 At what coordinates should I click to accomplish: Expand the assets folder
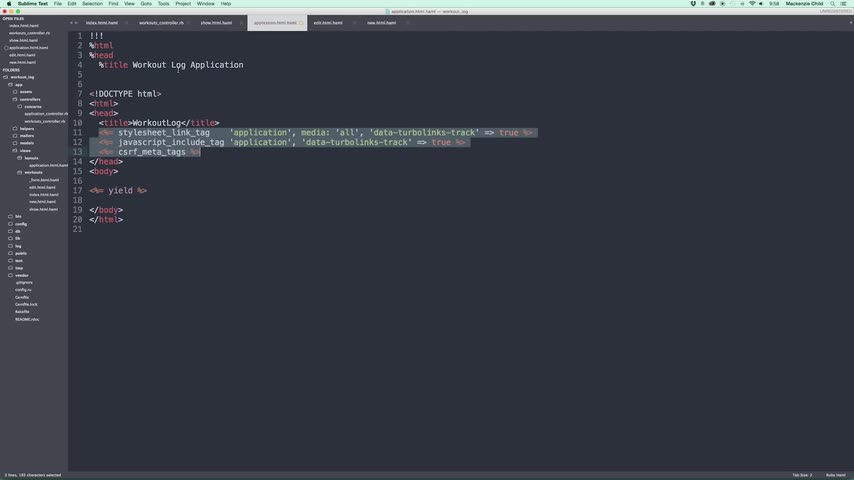point(26,92)
